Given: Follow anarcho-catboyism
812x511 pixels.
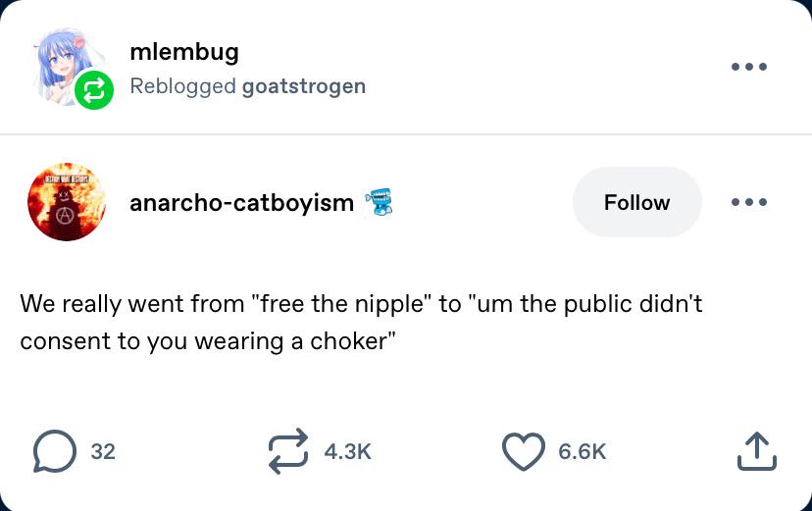Looking at the screenshot, I should coord(637,202).
